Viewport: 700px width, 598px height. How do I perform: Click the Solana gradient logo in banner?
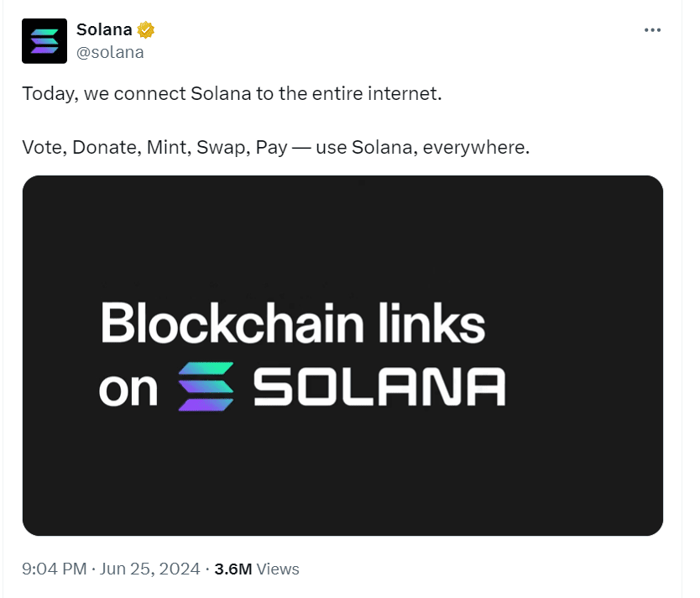(206, 386)
